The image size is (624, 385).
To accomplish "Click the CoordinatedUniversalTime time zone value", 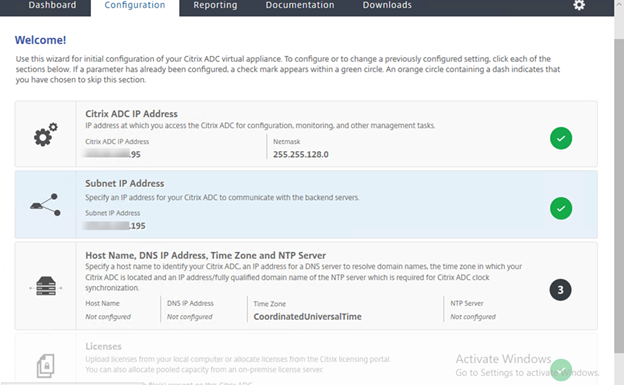I will [308, 317].
